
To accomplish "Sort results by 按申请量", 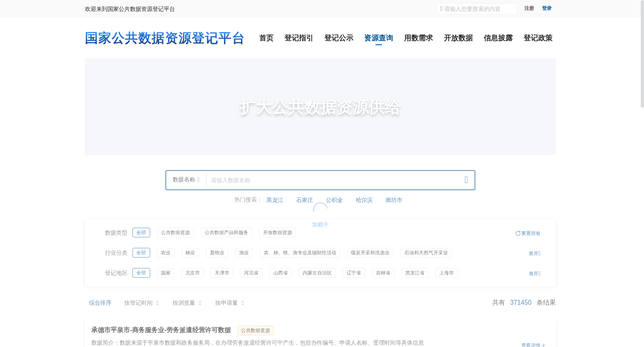I will click(x=230, y=303).
